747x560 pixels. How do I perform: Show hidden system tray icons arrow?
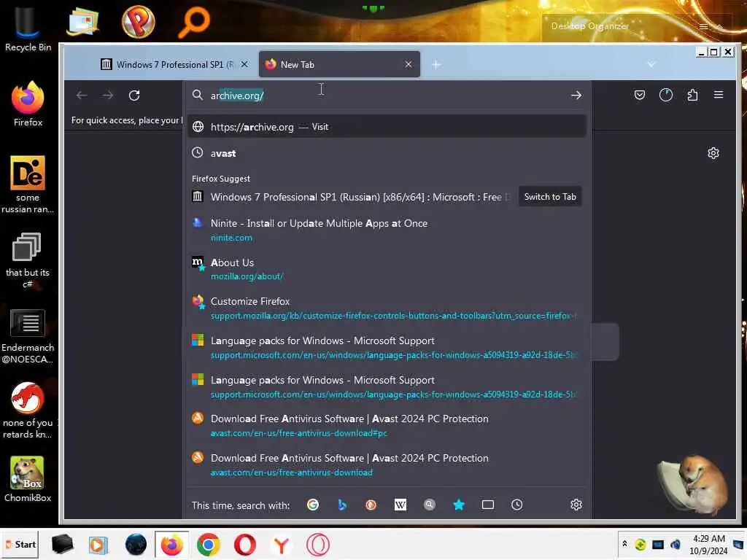[624, 544]
